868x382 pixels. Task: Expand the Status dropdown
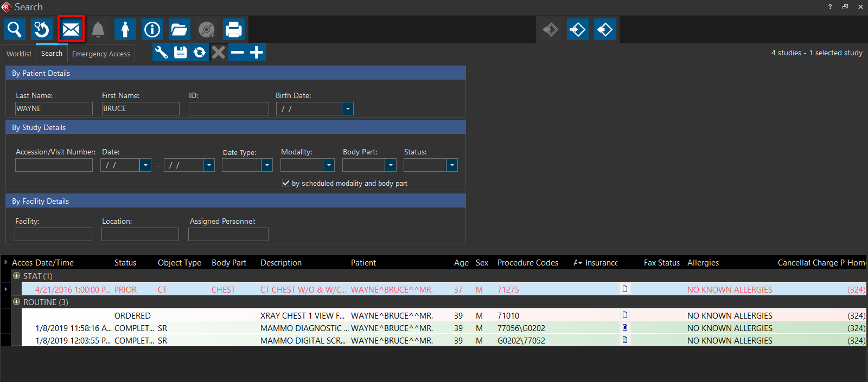tap(452, 165)
